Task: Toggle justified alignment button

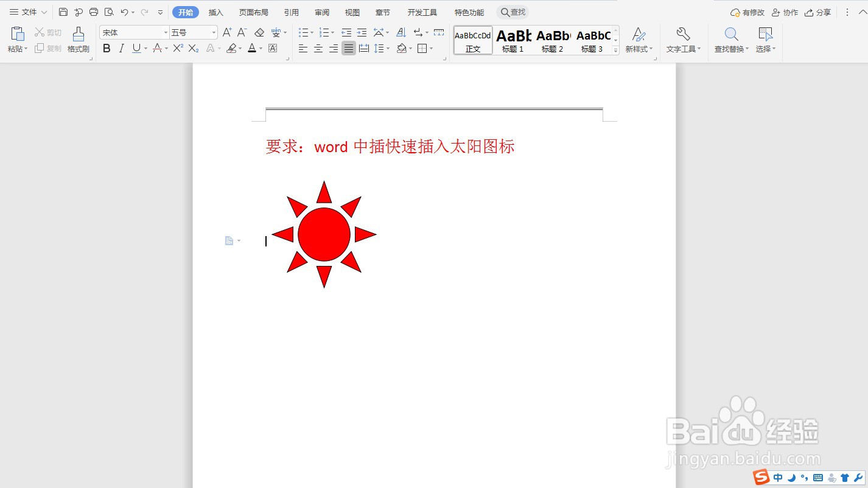Action: [348, 48]
